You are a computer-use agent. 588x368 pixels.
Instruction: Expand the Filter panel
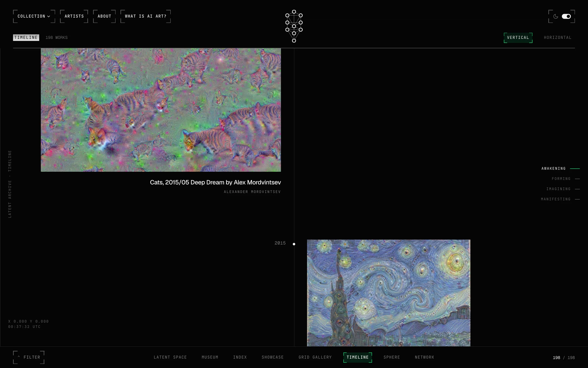point(29,357)
